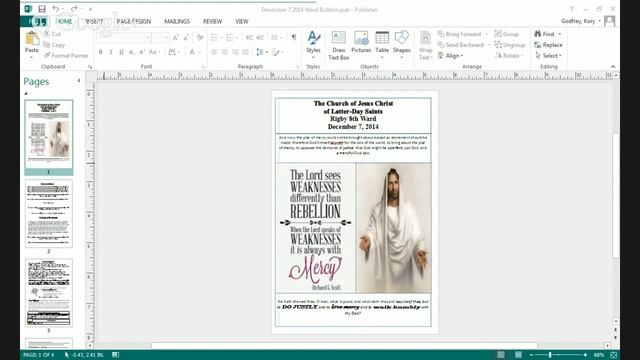Open the Styles gallery

[x=313, y=44]
